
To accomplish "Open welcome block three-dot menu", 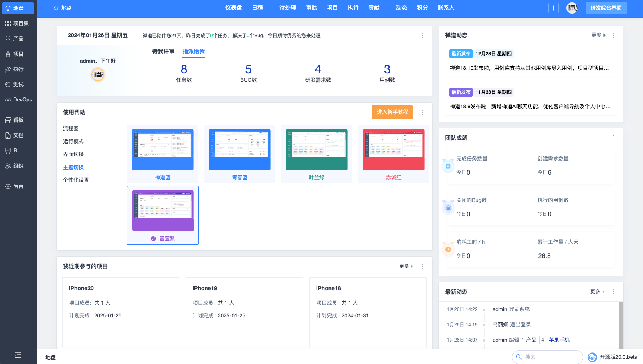I will (423, 35).
